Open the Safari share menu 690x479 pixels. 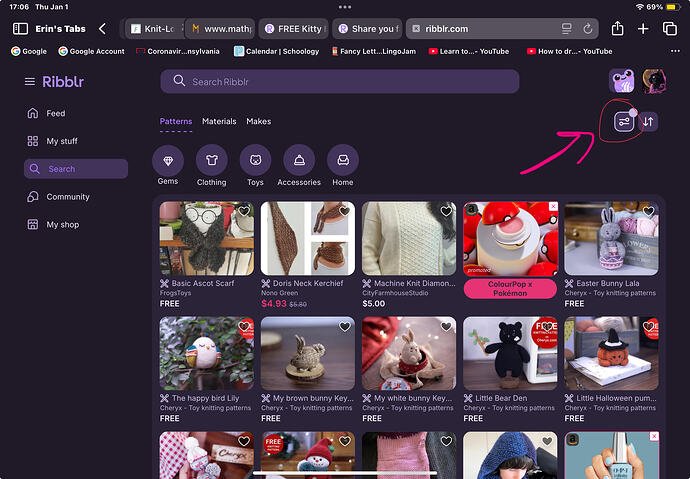[617, 29]
